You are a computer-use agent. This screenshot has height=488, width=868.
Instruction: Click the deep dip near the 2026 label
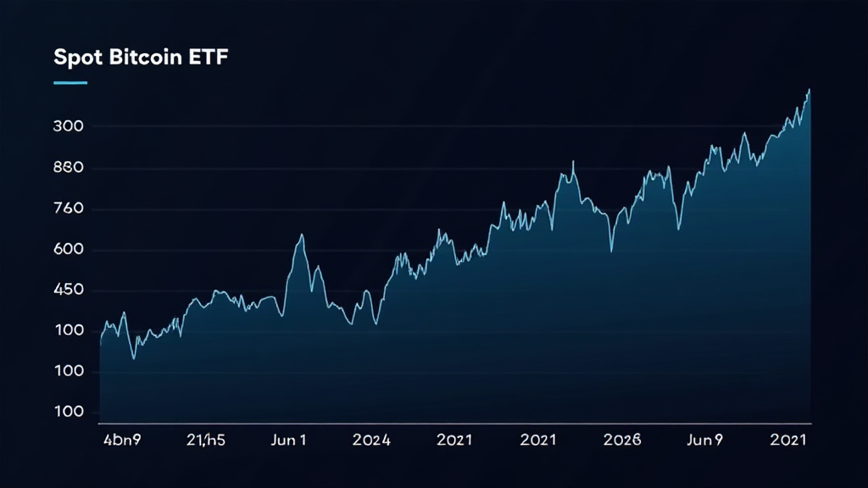click(x=611, y=254)
